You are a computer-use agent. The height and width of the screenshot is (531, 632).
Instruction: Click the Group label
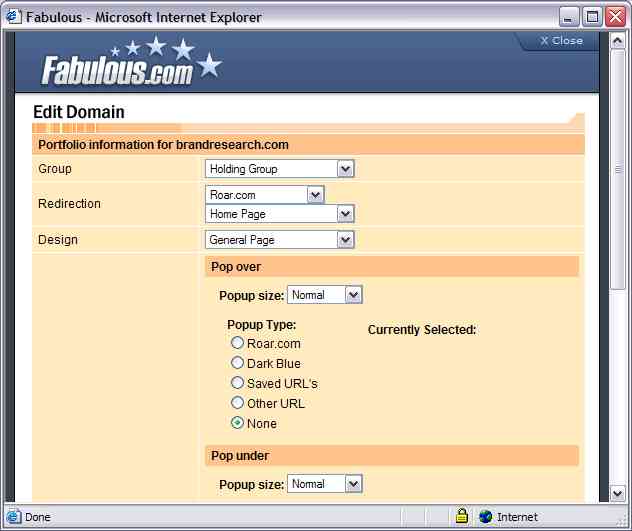tap(55, 169)
